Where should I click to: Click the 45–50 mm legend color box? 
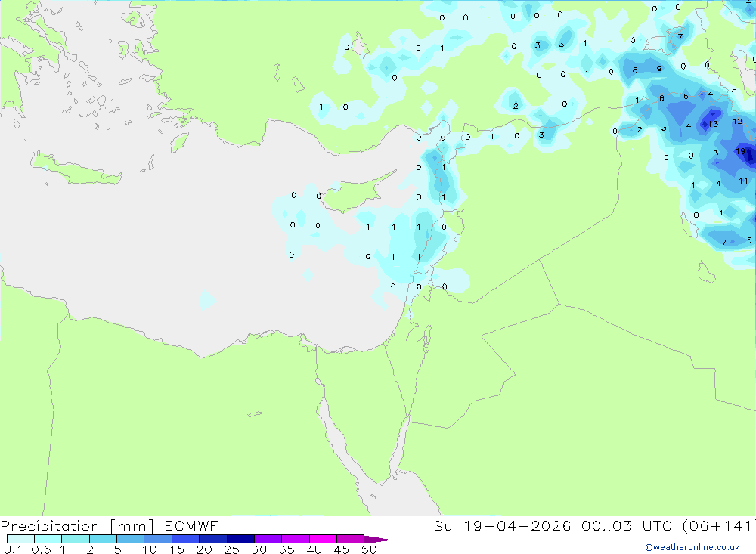click(x=350, y=539)
